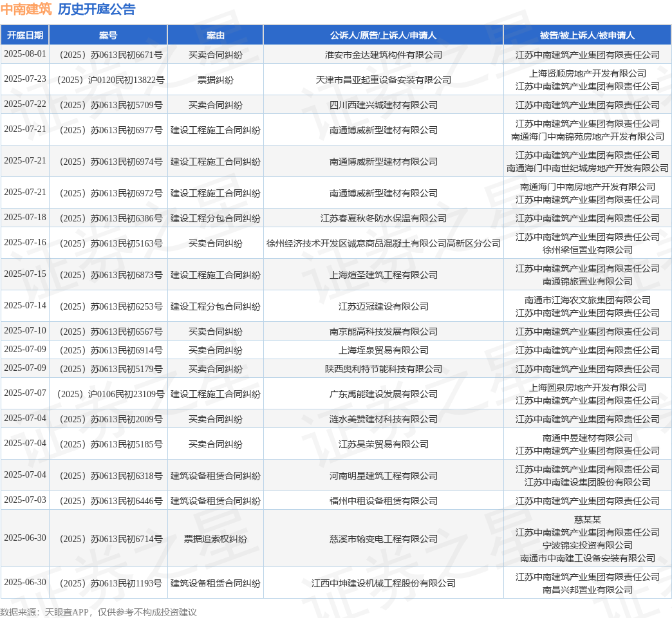
Task: Select case number 苏0613民初6914号
Action: coord(111,351)
